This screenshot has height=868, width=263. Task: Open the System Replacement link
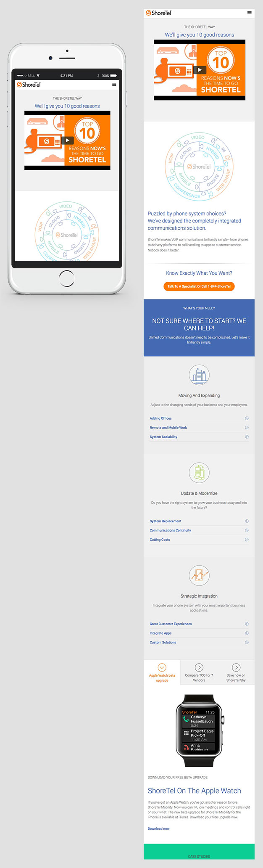(x=166, y=521)
